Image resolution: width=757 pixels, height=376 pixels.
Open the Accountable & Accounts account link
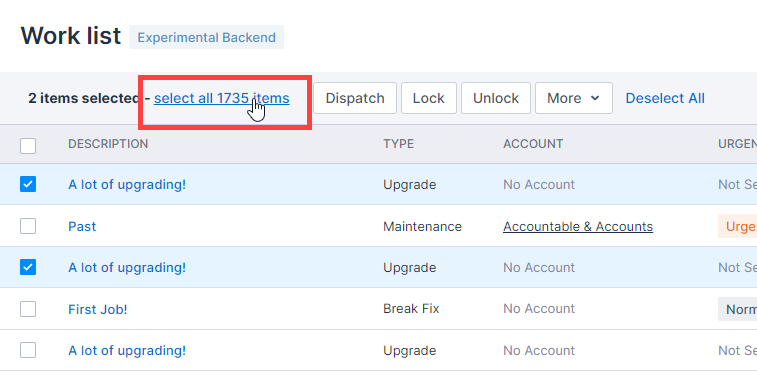click(578, 226)
